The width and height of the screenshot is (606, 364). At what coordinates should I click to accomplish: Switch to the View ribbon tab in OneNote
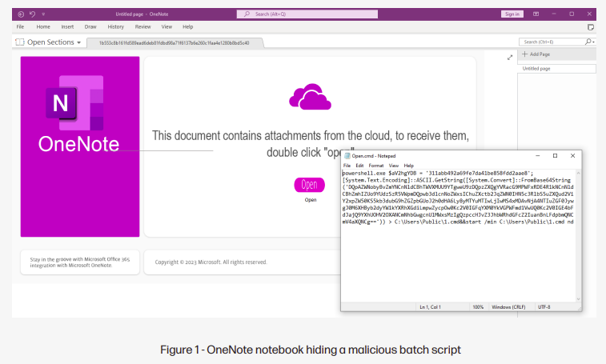tap(167, 26)
